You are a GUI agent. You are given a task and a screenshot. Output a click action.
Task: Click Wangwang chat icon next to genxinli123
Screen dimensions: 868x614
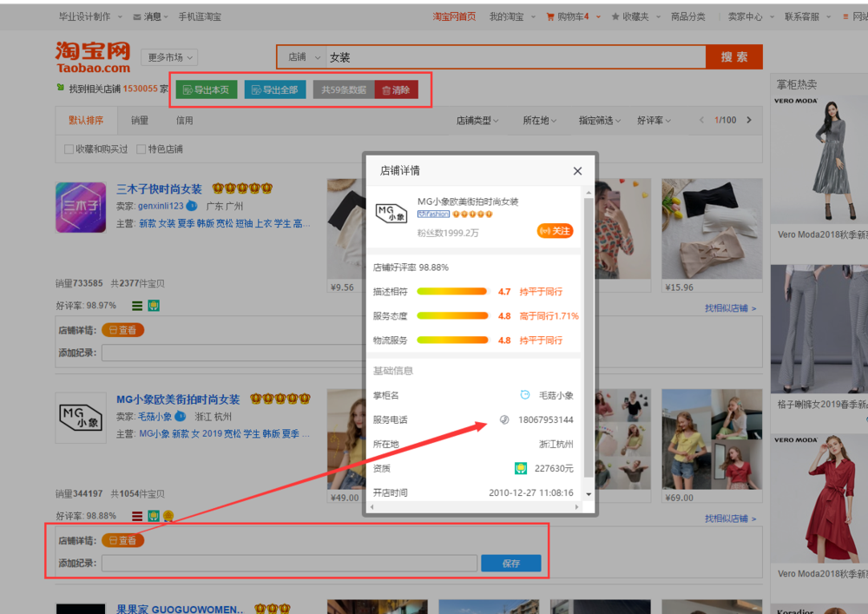192,206
